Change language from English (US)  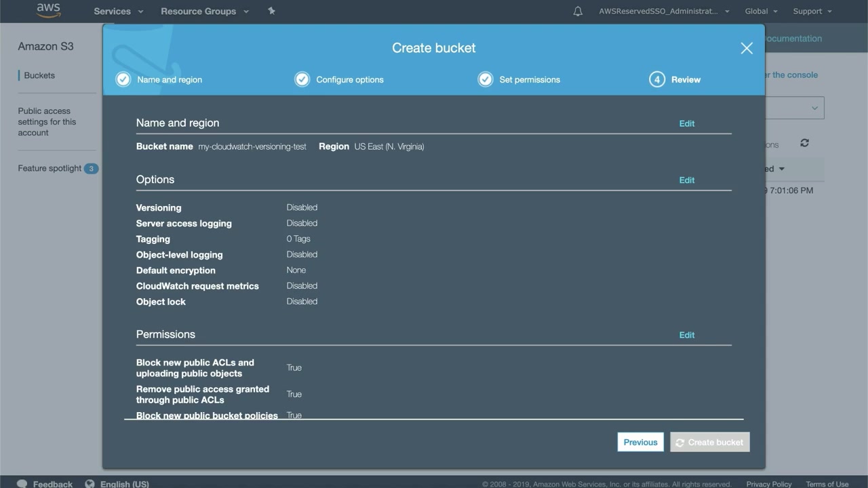(x=125, y=484)
